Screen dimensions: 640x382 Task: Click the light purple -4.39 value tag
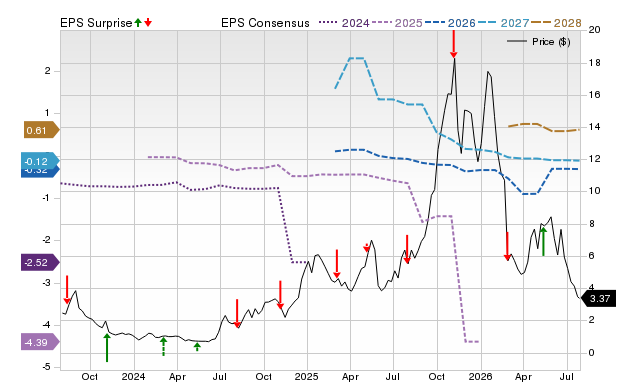point(40,342)
